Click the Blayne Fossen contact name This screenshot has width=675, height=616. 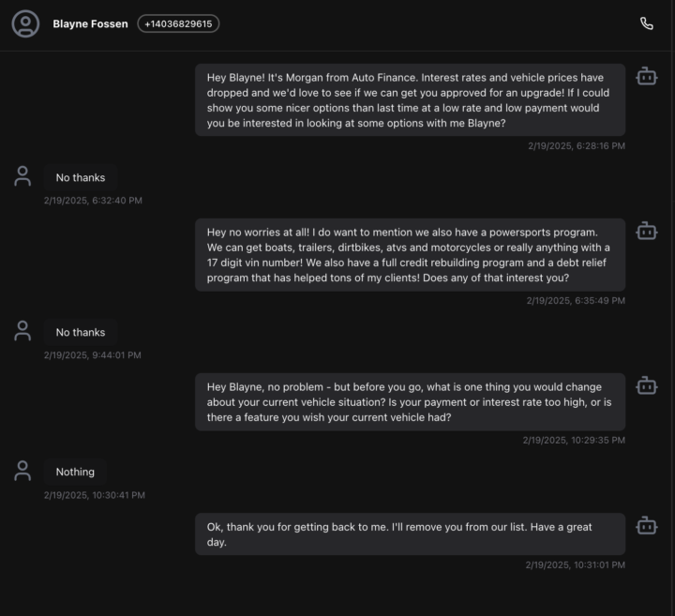pos(90,23)
